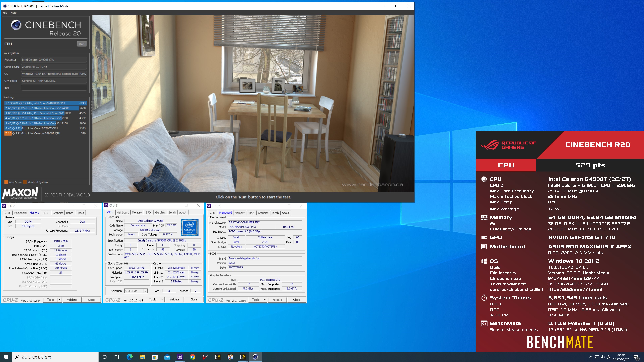This screenshot has width=644, height=362.
Task: Click Tools button in left CPU-Z window
Action: click(x=50, y=300)
